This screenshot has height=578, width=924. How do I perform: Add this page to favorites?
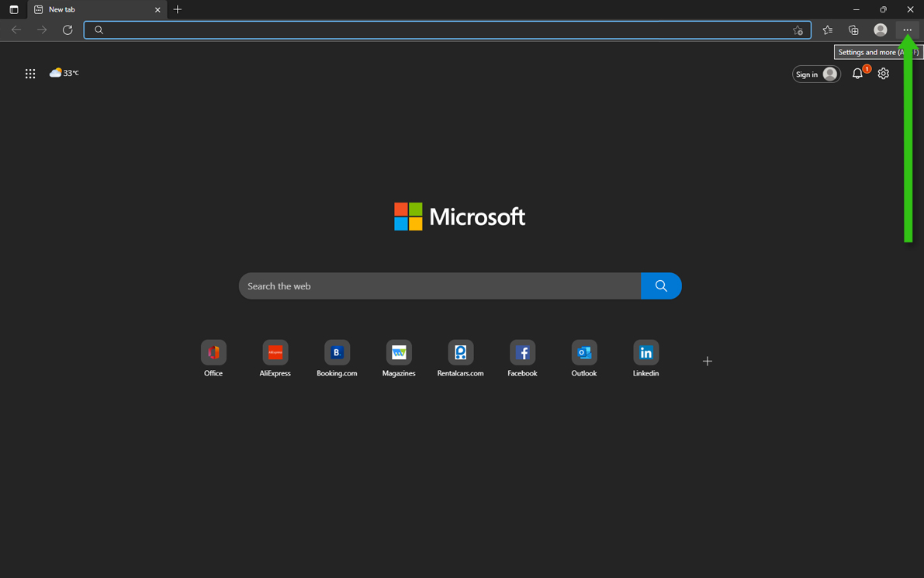(798, 30)
